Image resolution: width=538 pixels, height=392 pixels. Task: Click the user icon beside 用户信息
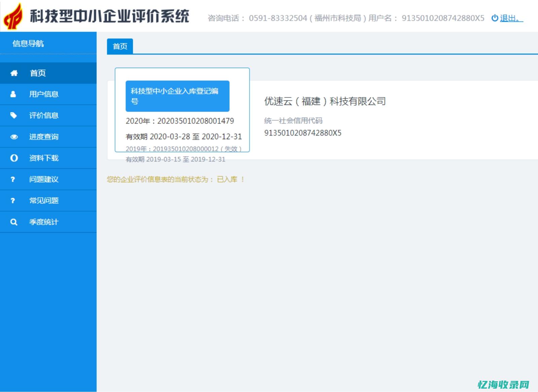point(13,94)
